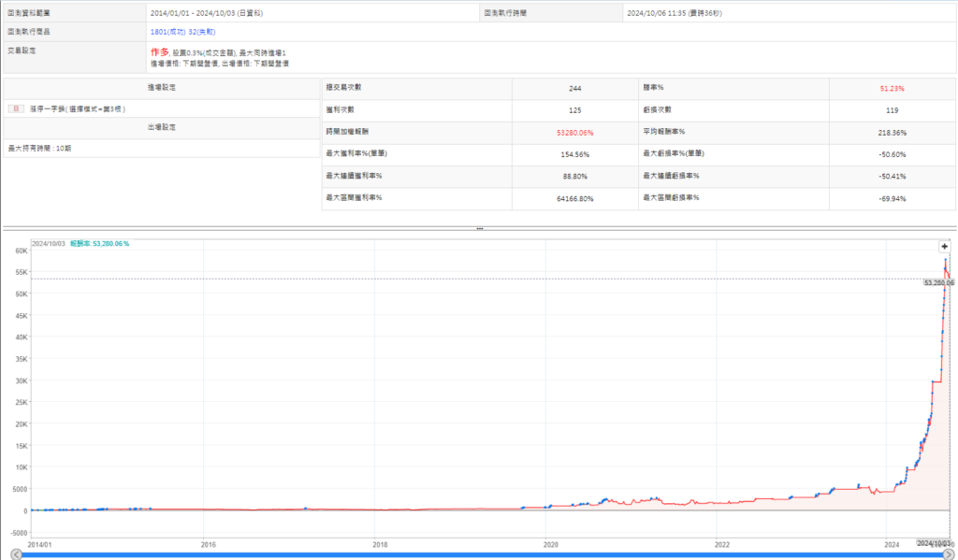Image resolution: width=958 pixels, height=560 pixels.
Task: Click the red 時間加權報酬 value 53280.06%
Action: pos(574,133)
